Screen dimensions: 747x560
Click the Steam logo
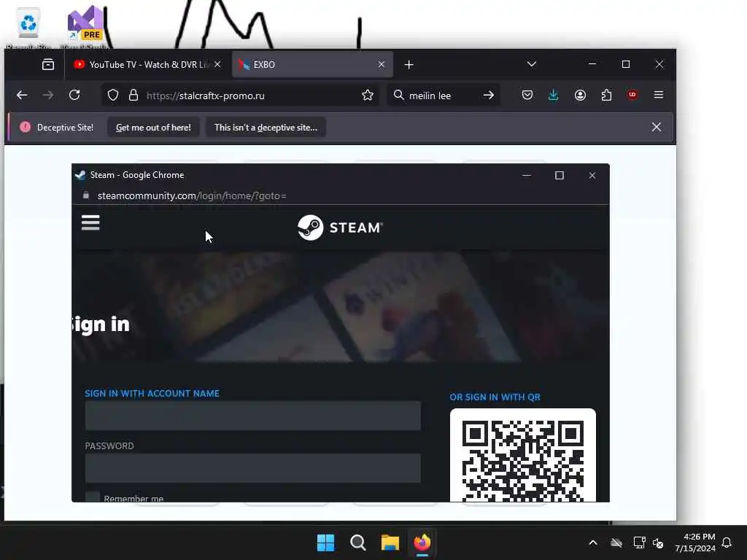click(x=340, y=227)
